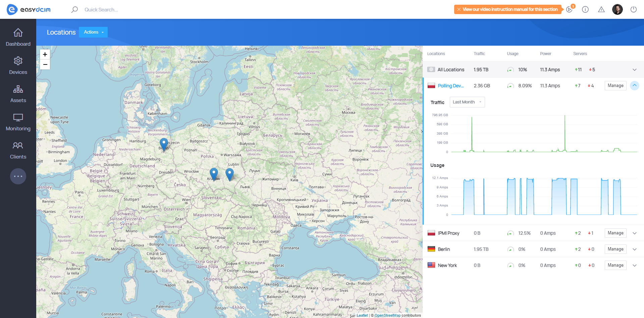
Task: Select the Berlin location name
Action: pos(444,249)
